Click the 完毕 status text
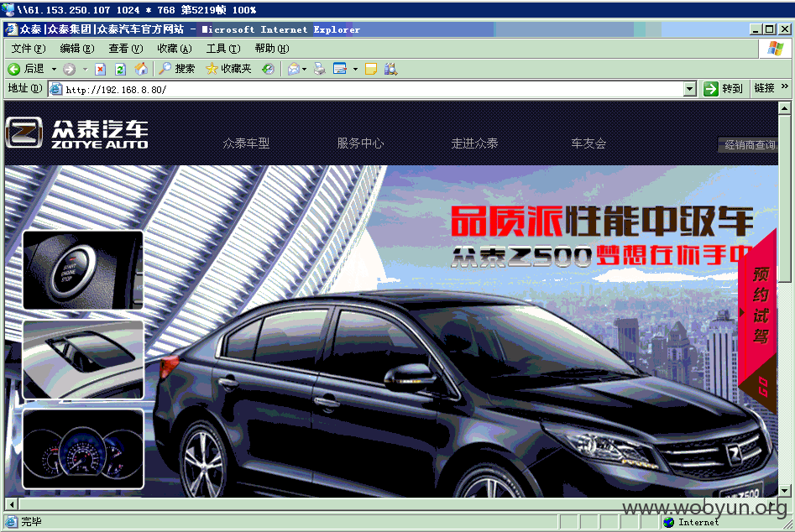795x532 pixels. [x=31, y=522]
